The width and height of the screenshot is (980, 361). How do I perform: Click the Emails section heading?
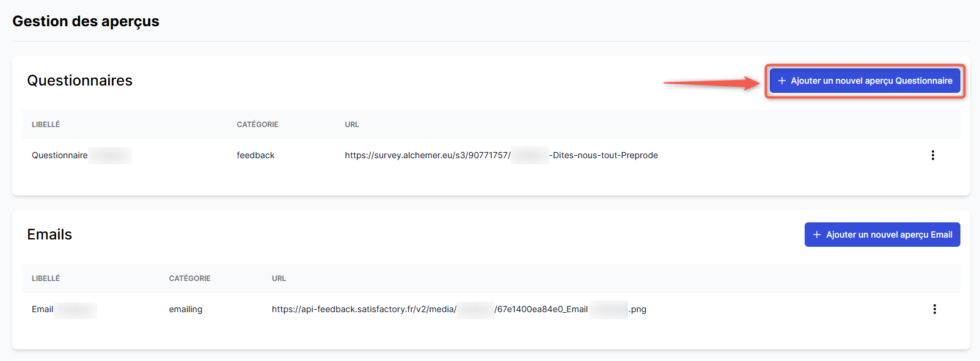tap(49, 235)
